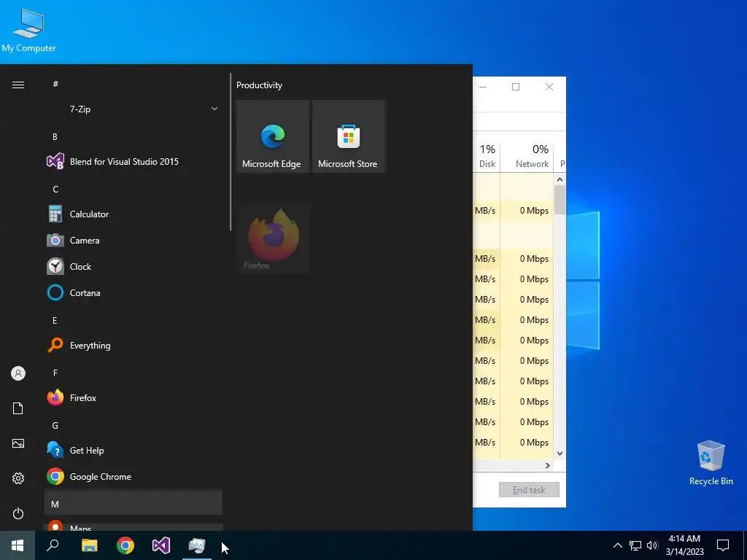The height and width of the screenshot is (560, 747).
Task: Open the Start menu hamburger expand icon
Action: click(x=18, y=85)
